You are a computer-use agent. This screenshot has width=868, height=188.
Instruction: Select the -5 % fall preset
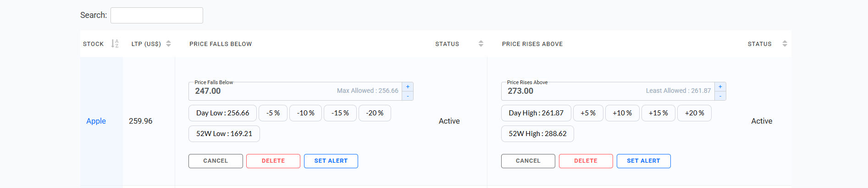tap(273, 113)
